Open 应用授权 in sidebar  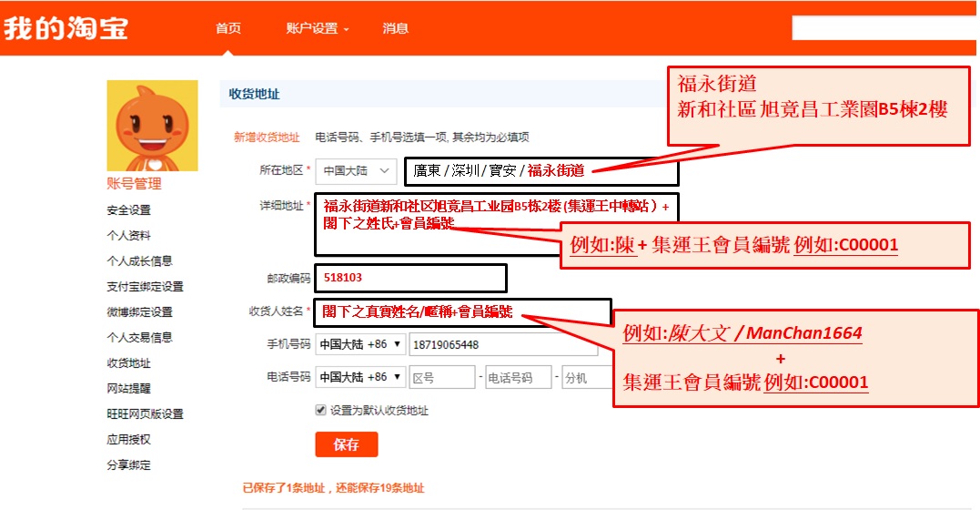(128, 439)
